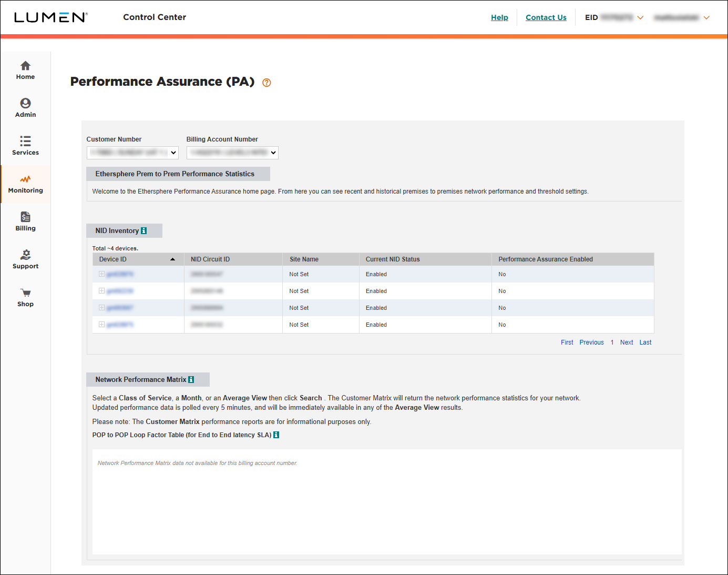728x575 pixels.
Task: Open Services in the sidebar
Action: 25,146
